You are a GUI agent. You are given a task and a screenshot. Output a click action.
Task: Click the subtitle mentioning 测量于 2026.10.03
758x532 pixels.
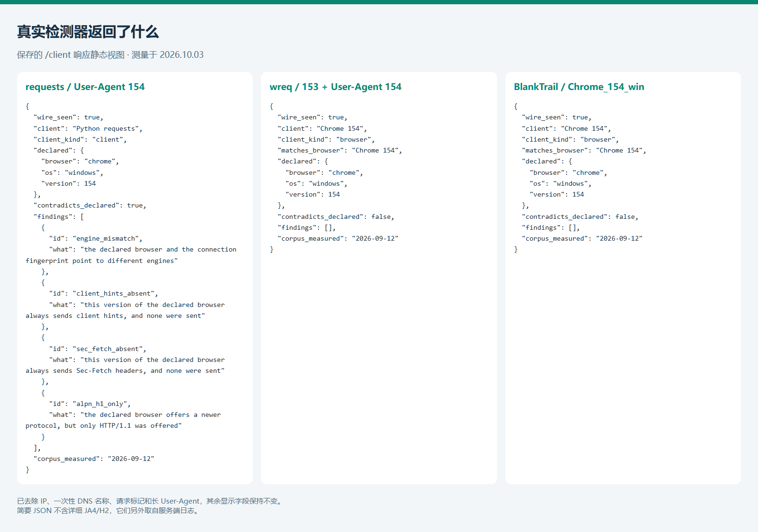pyautogui.click(x=110, y=54)
